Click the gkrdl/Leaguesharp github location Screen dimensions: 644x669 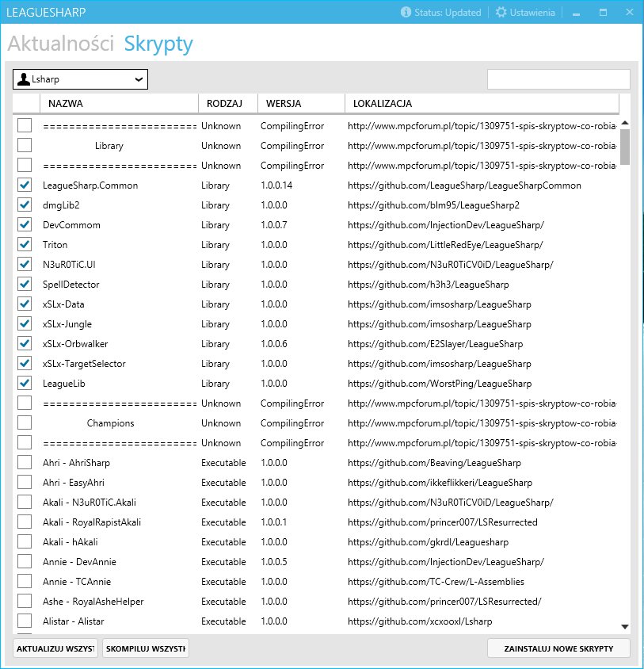pyautogui.click(x=429, y=542)
